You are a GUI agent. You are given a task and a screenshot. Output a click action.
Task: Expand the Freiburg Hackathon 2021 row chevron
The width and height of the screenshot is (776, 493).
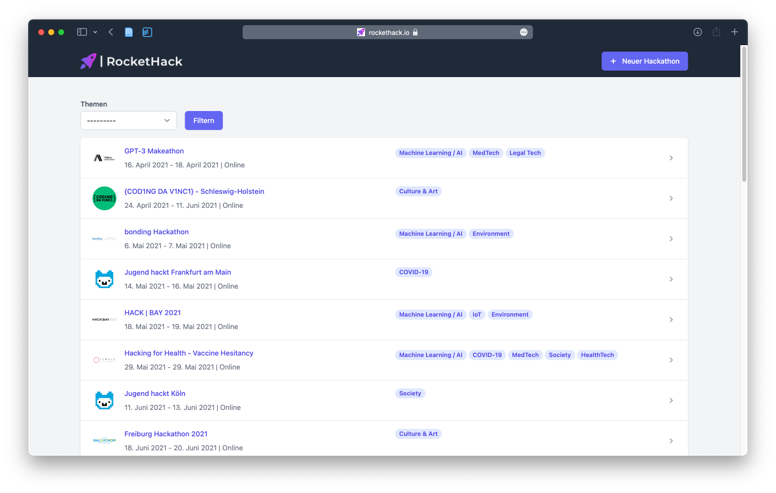click(671, 441)
